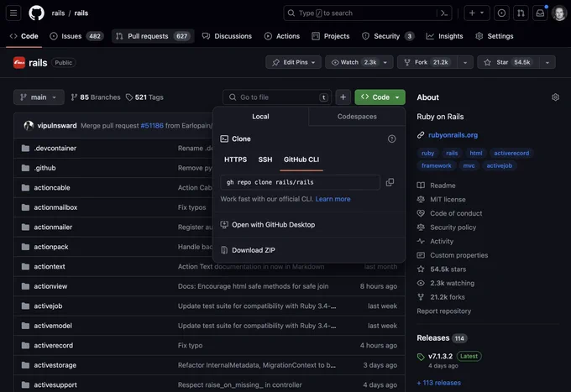The width and height of the screenshot is (571, 392).
Task: Open pull request #51186 link
Action: pyautogui.click(x=152, y=126)
